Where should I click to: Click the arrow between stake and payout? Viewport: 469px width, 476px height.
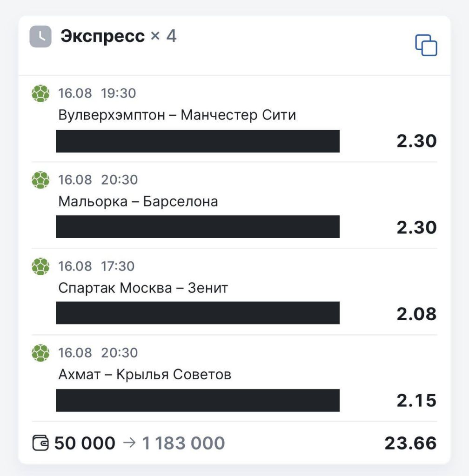129,443
